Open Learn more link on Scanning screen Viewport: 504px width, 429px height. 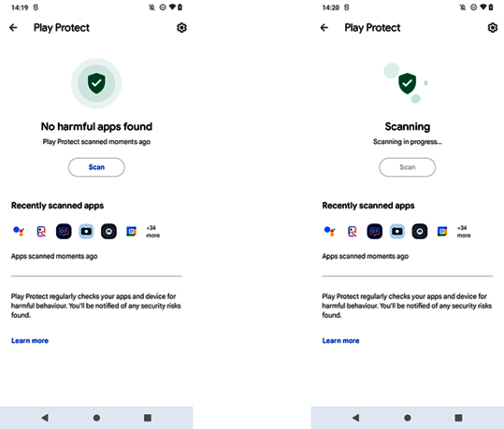pyautogui.click(x=340, y=340)
